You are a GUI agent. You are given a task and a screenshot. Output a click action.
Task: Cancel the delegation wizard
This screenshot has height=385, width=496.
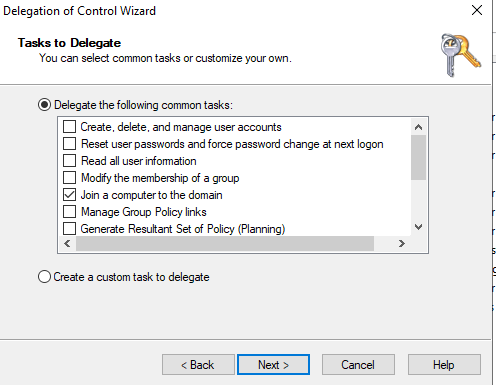[358, 365]
